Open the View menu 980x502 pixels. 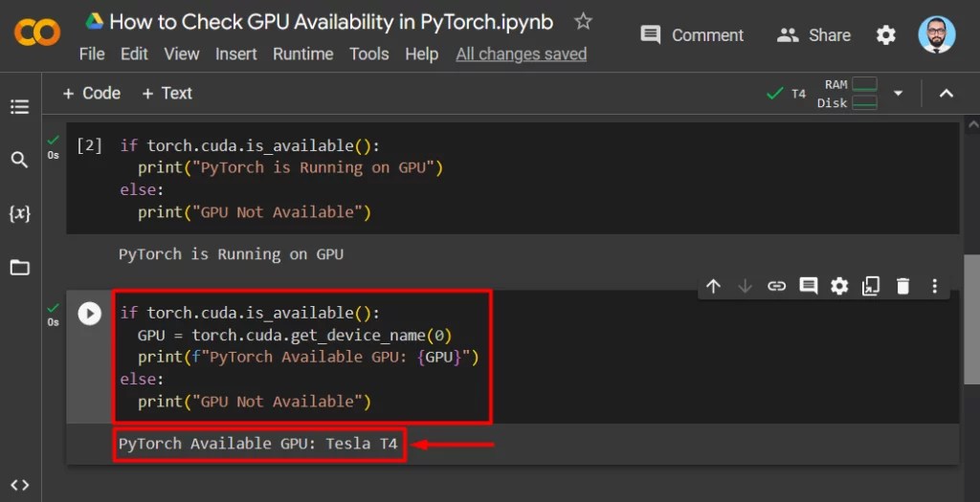pos(181,55)
